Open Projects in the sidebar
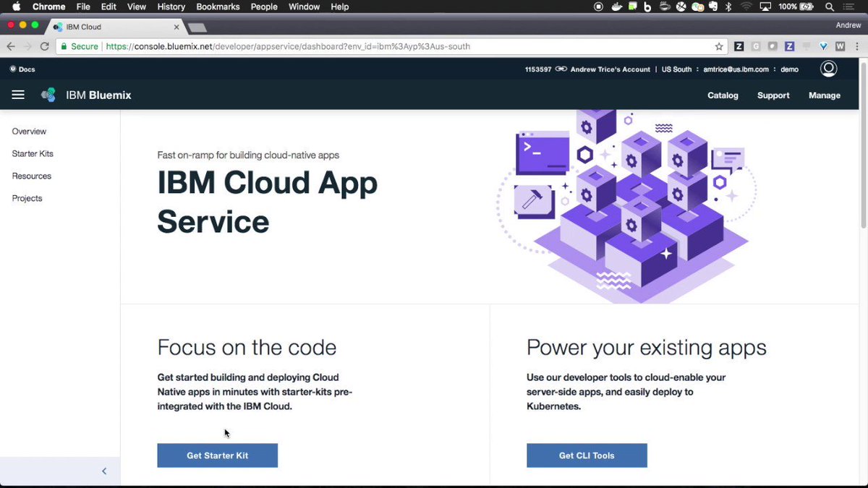The image size is (868, 488). (x=27, y=199)
